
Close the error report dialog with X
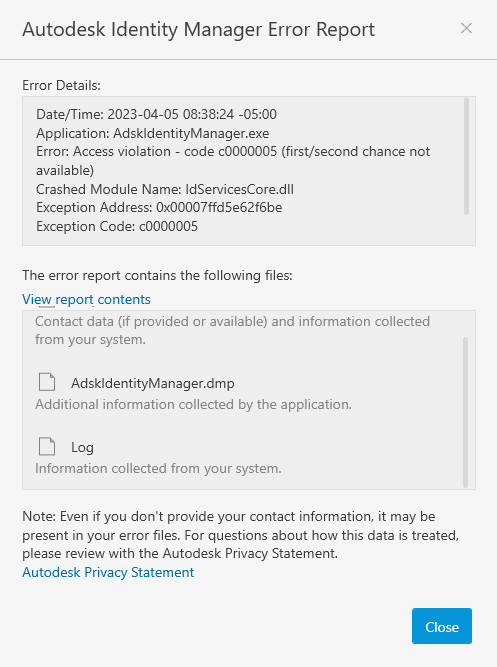pos(466,29)
